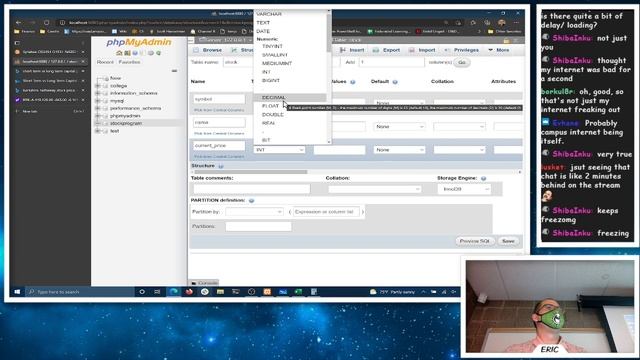Click the Favorites link in sidebar

tap(129, 62)
